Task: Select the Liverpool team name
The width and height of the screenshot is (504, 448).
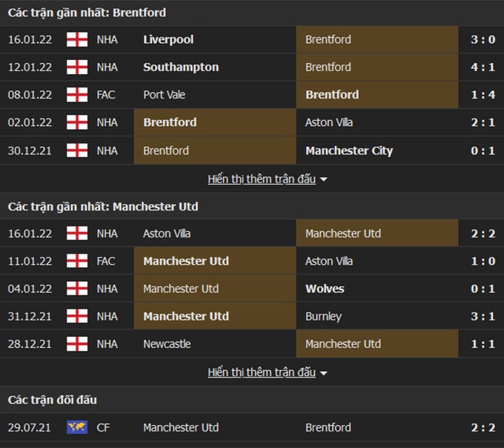Action: pyautogui.click(x=168, y=39)
